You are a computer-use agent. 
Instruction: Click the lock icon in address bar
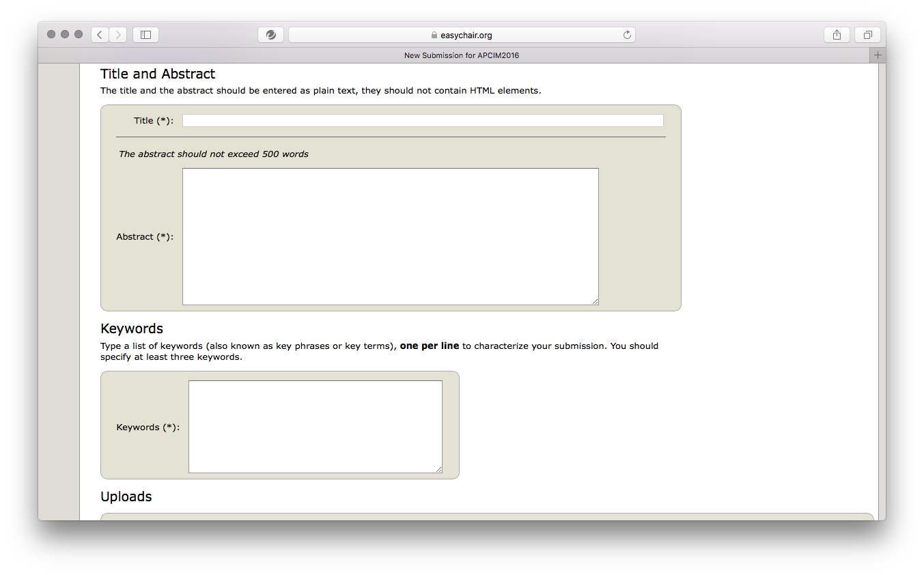click(x=434, y=36)
